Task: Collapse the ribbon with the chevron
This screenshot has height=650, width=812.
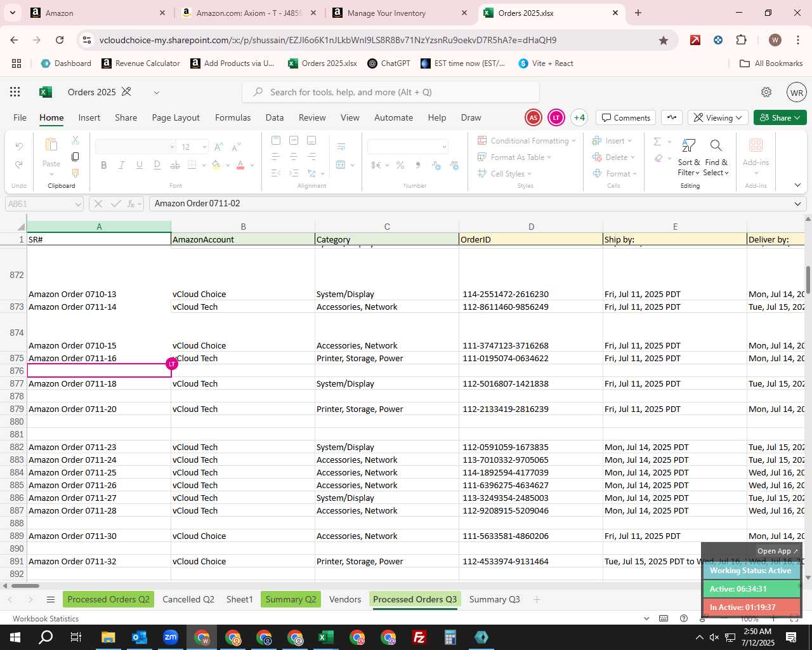Action: click(x=797, y=185)
